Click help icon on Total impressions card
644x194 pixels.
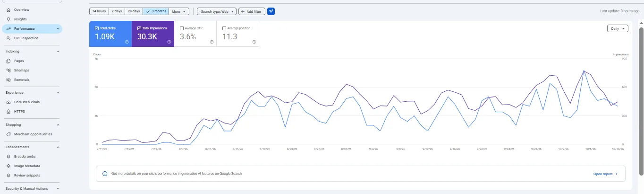pos(169,42)
